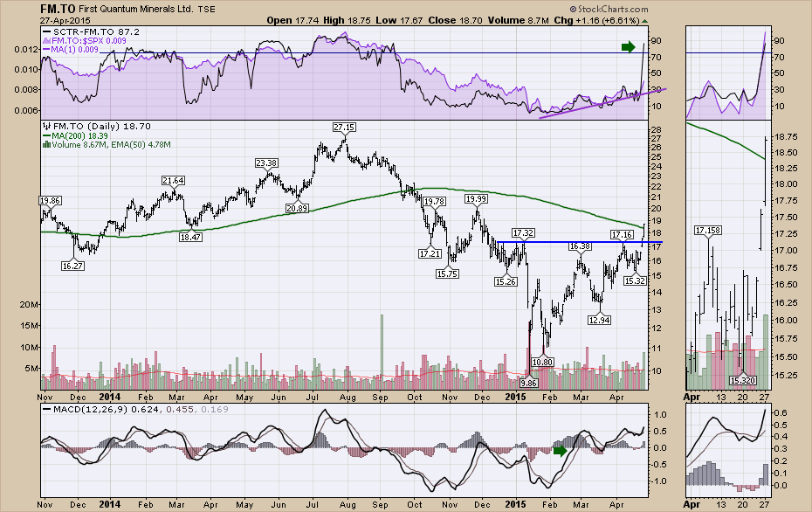Screen dimensions: 812x512
Task: Click the tallest volume bar near September
Action: point(382,351)
